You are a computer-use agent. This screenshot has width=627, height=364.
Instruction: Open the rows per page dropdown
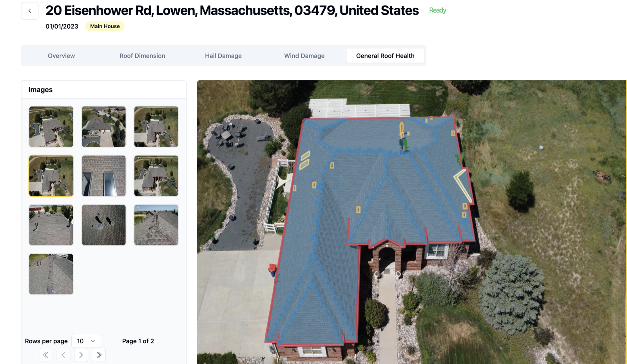coord(87,341)
